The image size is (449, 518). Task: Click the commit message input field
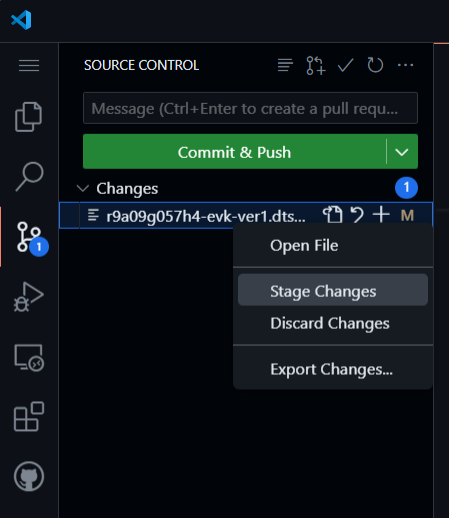250,108
